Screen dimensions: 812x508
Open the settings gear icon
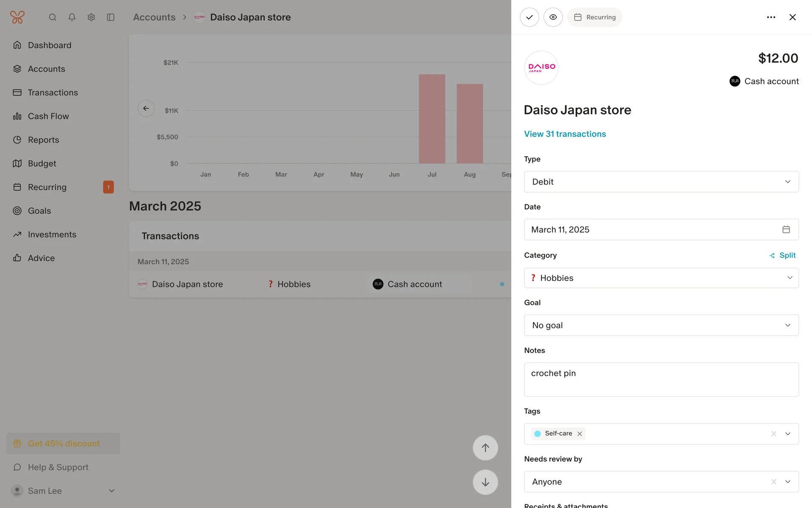tap(91, 17)
